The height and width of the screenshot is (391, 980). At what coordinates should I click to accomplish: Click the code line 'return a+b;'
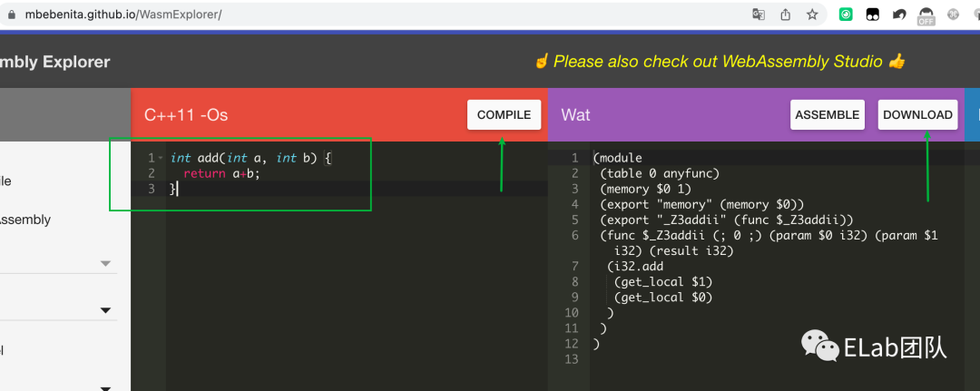(x=221, y=173)
